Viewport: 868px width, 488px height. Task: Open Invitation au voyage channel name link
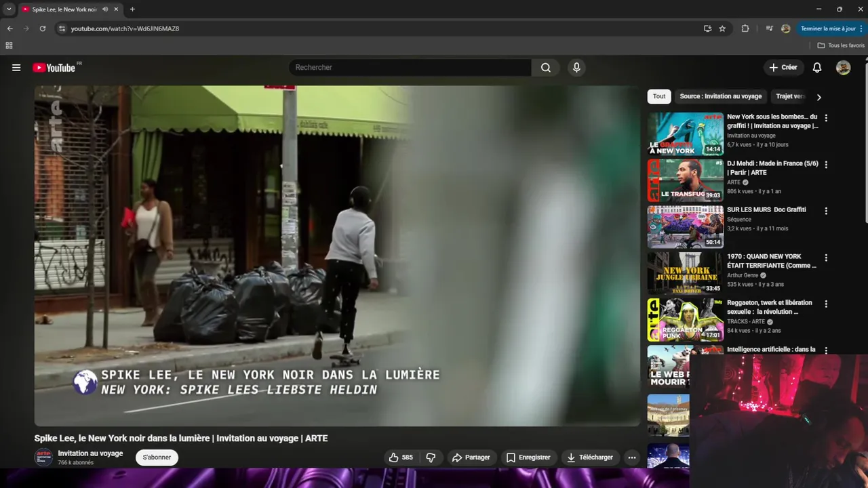pos(90,453)
